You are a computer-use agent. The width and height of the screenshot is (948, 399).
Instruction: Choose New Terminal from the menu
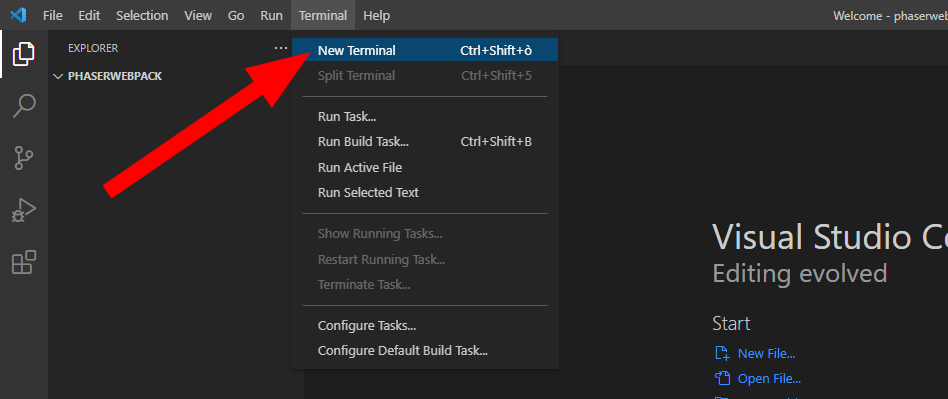pos(425,51)
